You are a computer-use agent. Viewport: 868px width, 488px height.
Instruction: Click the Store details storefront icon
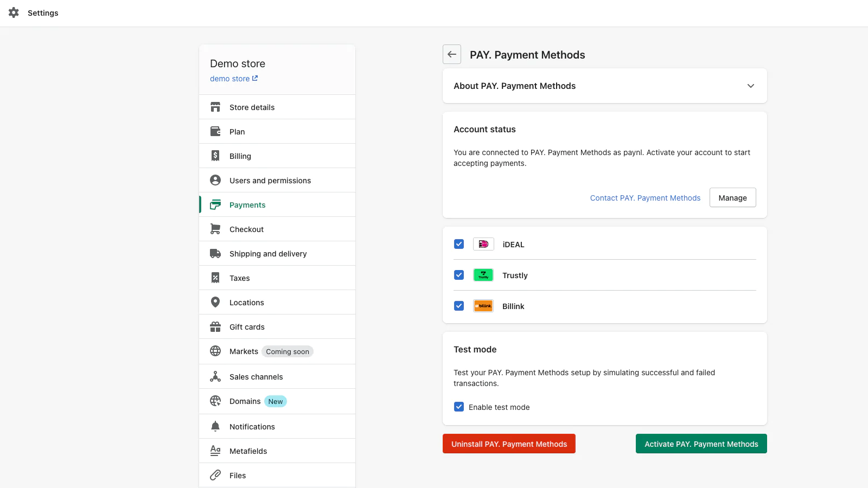click(x=215, y=107)
